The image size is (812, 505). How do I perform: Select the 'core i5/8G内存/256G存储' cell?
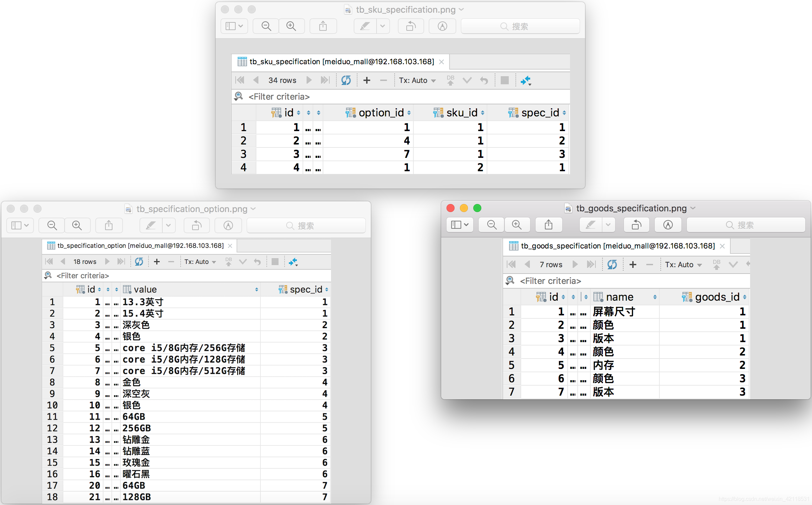(191, 348)
